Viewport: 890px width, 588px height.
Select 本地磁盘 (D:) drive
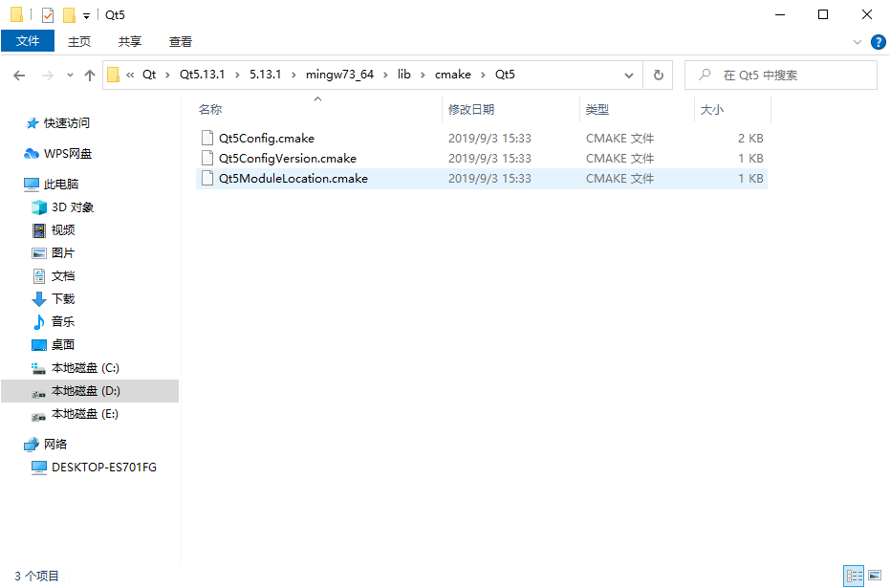(x=90, y=391)
